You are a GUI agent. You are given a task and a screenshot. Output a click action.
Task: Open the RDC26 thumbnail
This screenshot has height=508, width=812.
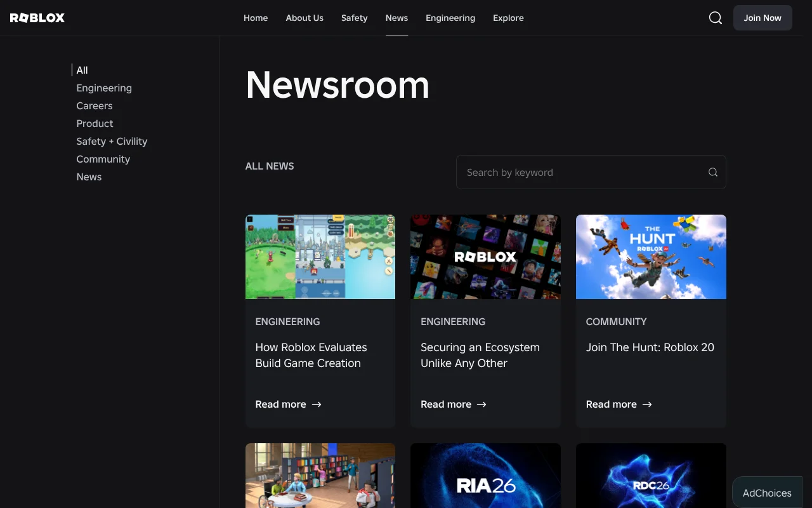point(651,476)
